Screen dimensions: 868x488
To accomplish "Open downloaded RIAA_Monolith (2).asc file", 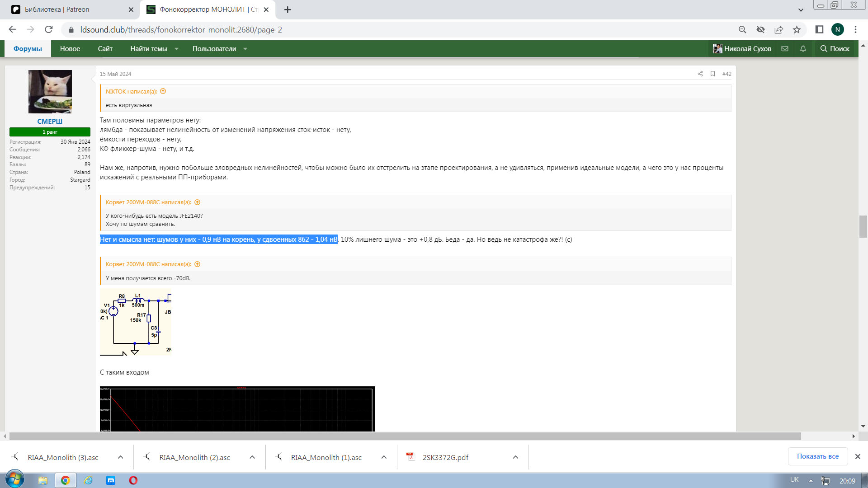I will coord(194,458).
